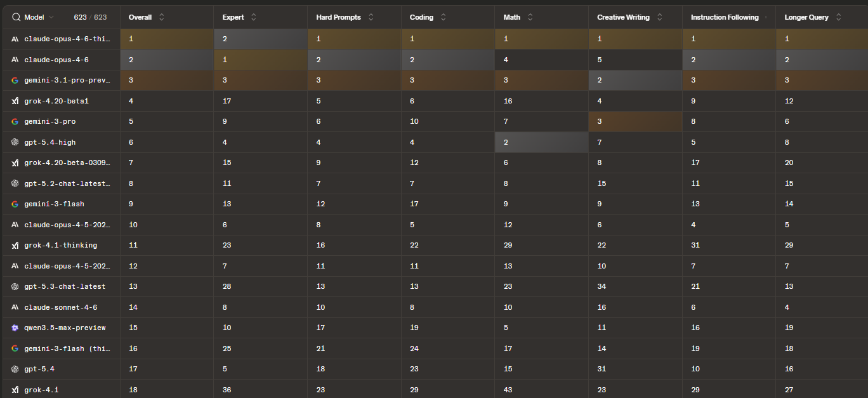Click the Anthropic icon beside claude-opus-4-6-thi…
This screenshot has width=868, height=398.
point(15,39)
